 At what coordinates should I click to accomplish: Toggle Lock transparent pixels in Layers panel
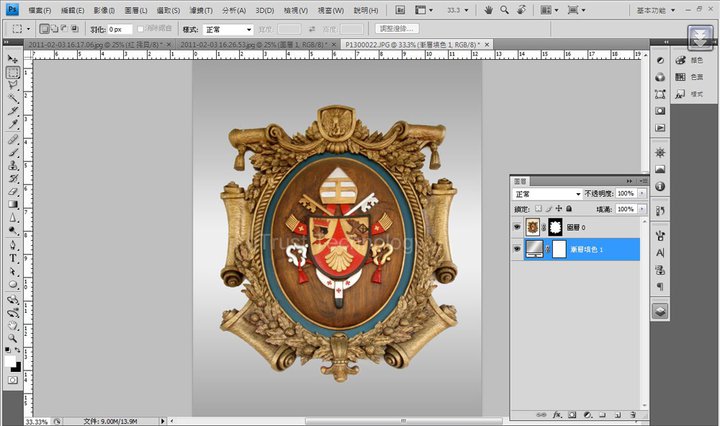(538, 208)
